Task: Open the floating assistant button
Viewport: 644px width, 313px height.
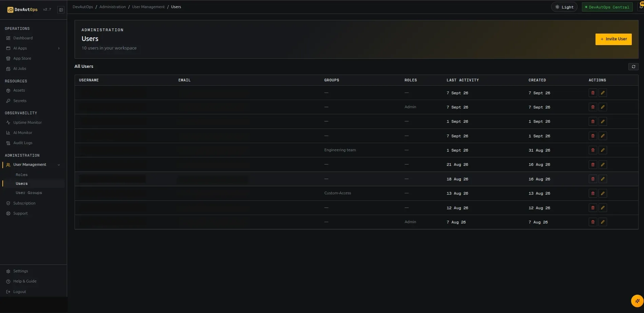Action: click(637, 301)
